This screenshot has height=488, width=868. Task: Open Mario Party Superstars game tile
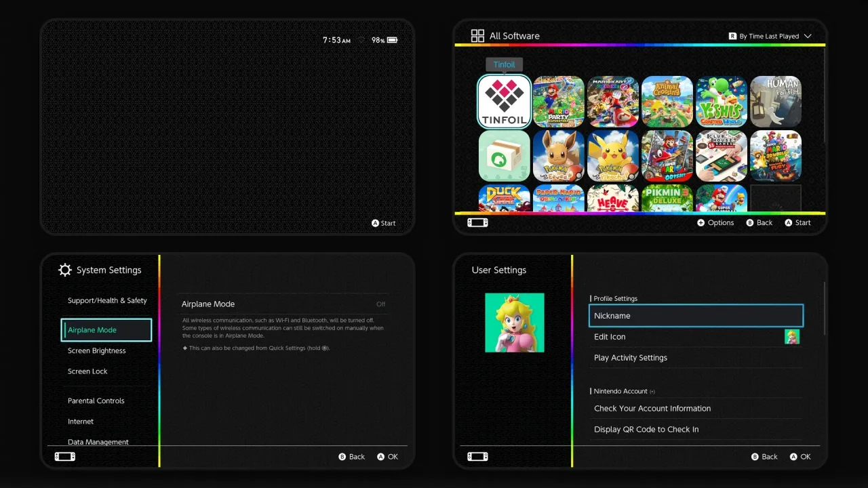(x=559, y=102)
